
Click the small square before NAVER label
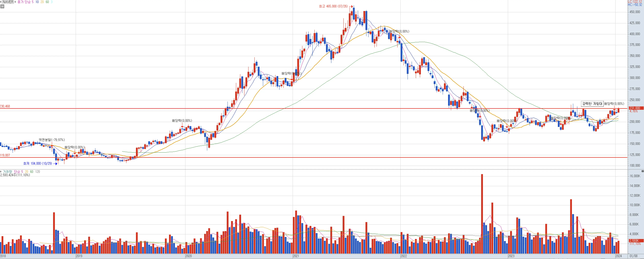[x=1, y=2]
